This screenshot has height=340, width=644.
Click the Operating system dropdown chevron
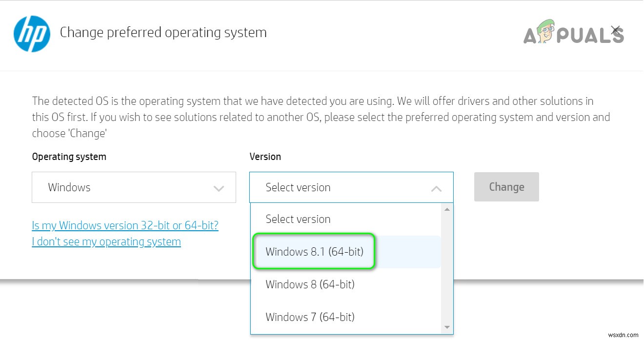[218, 187]
